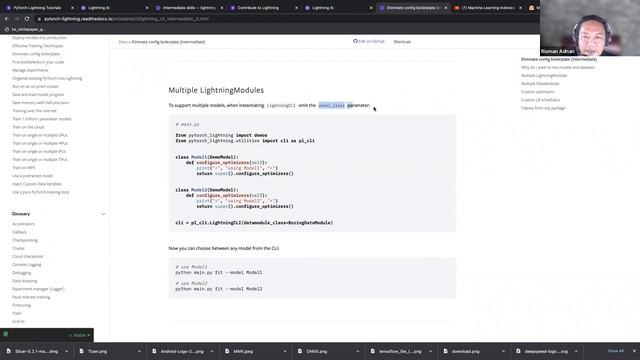The image size is (640, 360).
Task: Click the Risman Adnan webcam thumbnail
Action: tap(590, 28)
